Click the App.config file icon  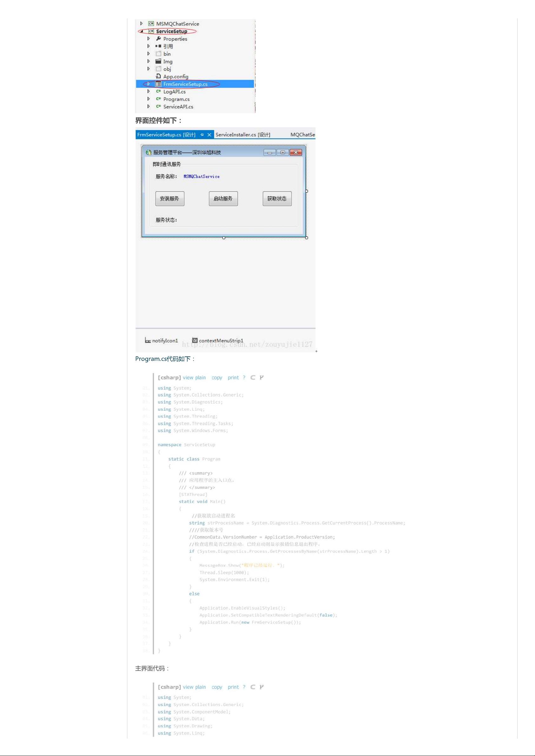pos(158,76)
